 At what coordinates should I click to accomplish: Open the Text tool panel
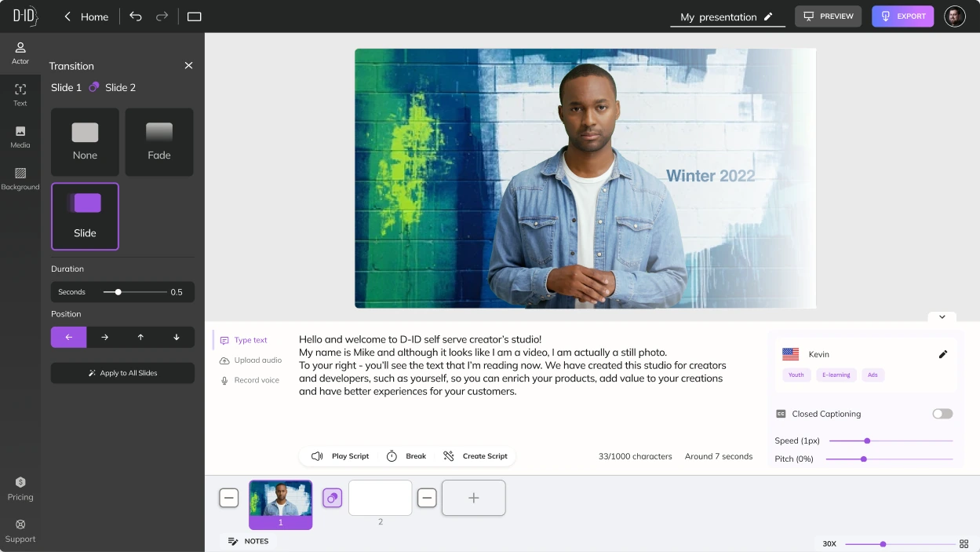coord(20,95)
